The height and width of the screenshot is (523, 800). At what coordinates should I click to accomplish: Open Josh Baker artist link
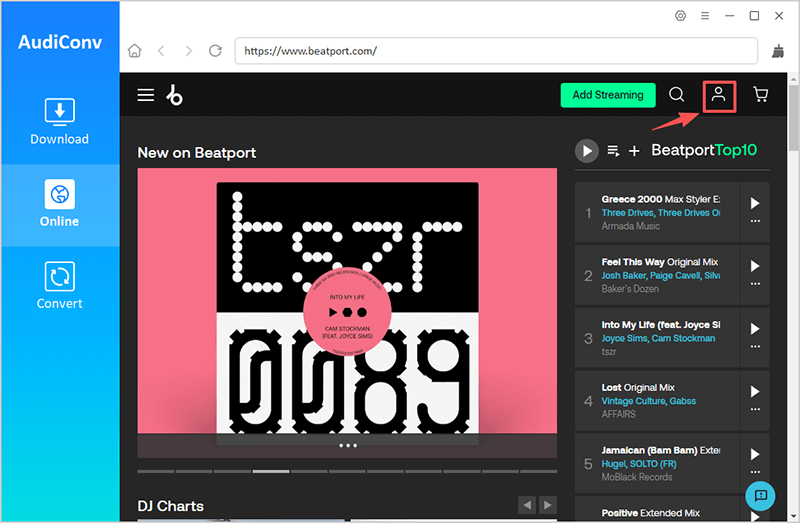point(624,276)
